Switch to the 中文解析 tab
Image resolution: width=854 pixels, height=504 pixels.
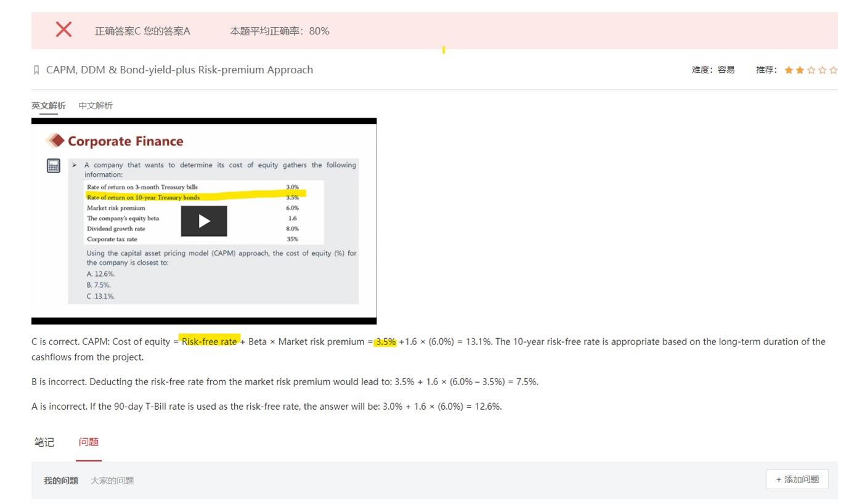96,105
